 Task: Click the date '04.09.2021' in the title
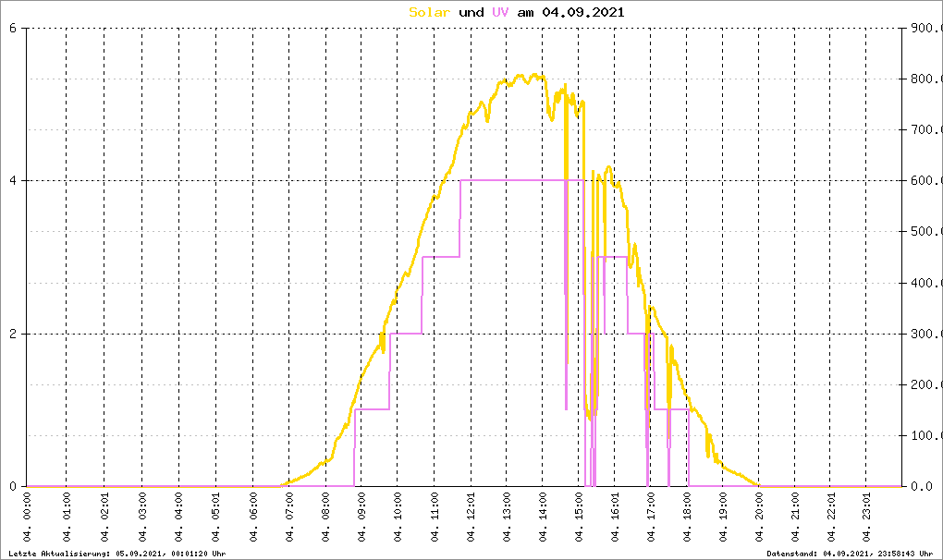583,12
